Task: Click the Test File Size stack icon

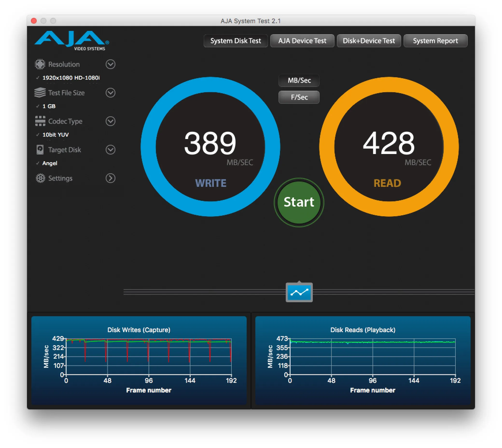Action: [x=40, y=93]
